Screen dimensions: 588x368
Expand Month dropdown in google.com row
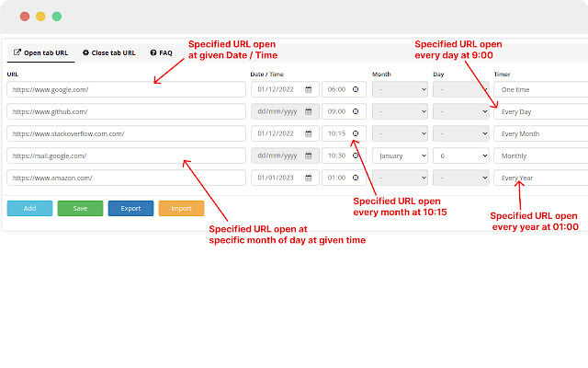click(400, 89)
